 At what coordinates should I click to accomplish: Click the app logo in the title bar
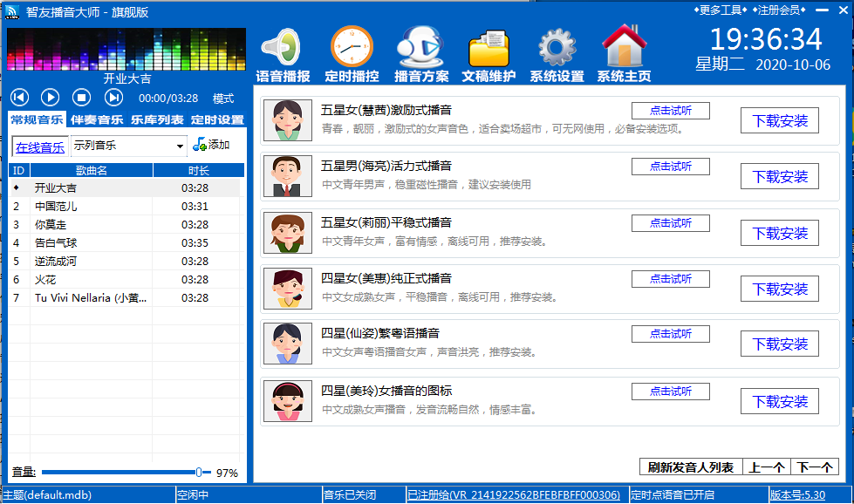point(11,10)
